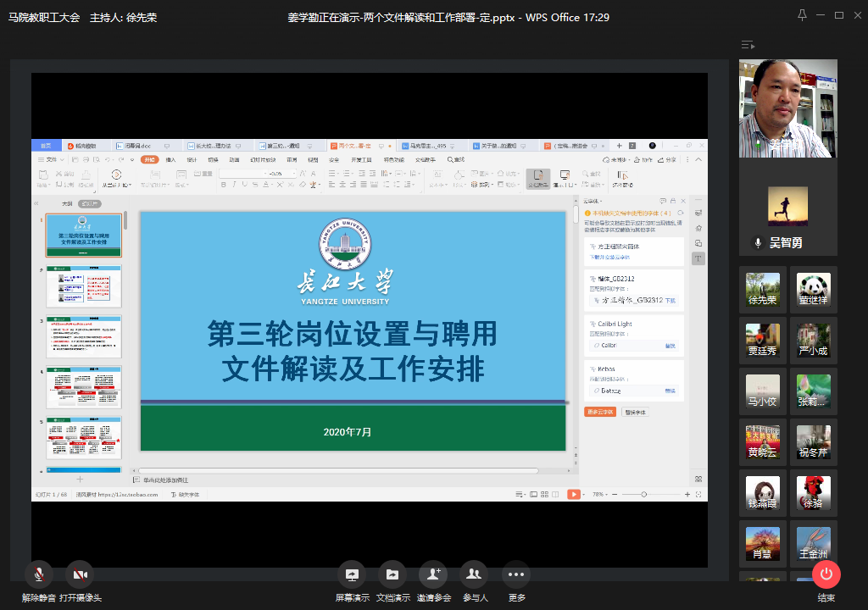868x610 pixels.
Task: Start document presentation with 文档演示 icon
Action: pyautogui.click(x=392, y=574)
